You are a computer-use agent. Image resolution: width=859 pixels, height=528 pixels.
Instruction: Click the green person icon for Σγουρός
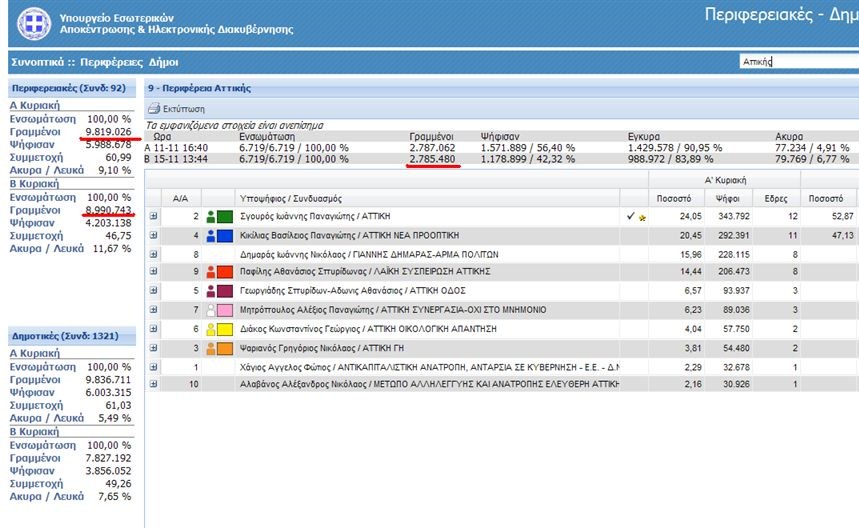point(211,216)
